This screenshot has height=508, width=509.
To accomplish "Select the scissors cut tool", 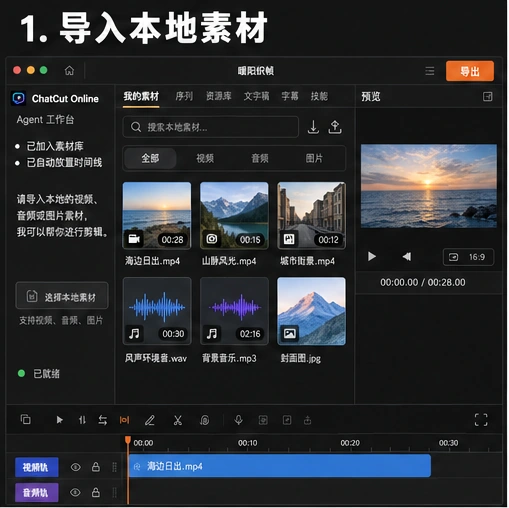I will coord(178,420).
